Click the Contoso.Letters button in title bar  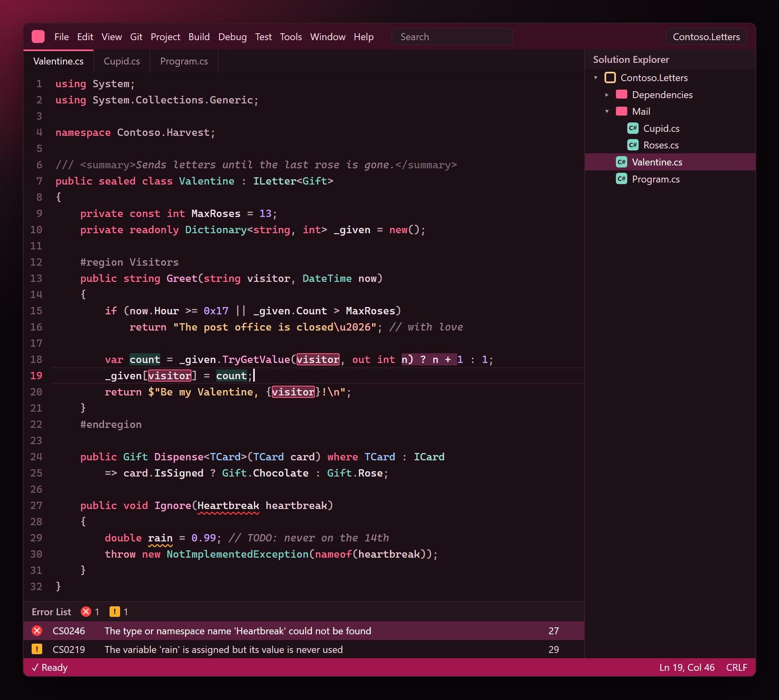[x=706, y=37]
